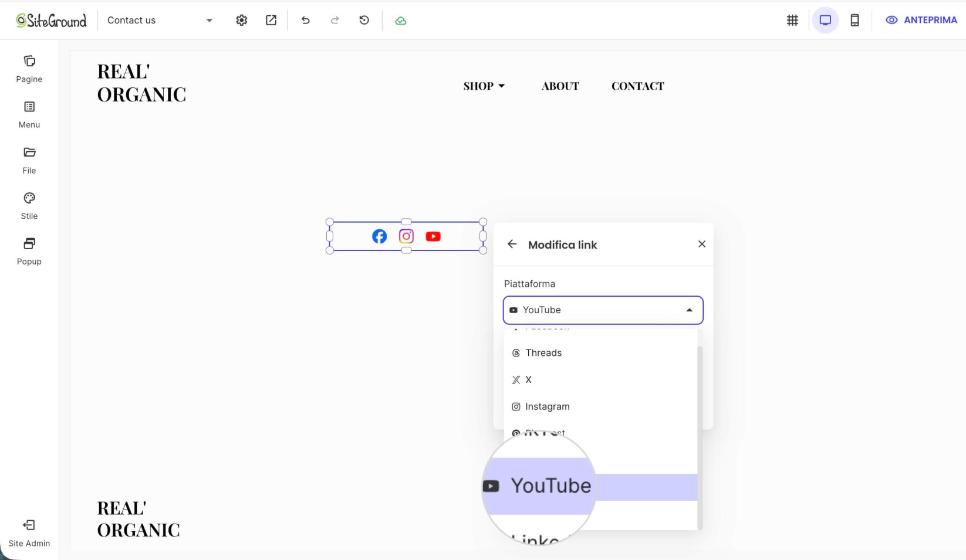Screen dimensions: 966x560
Task: Close the Modifica link panel
Action: pos(702,244)
